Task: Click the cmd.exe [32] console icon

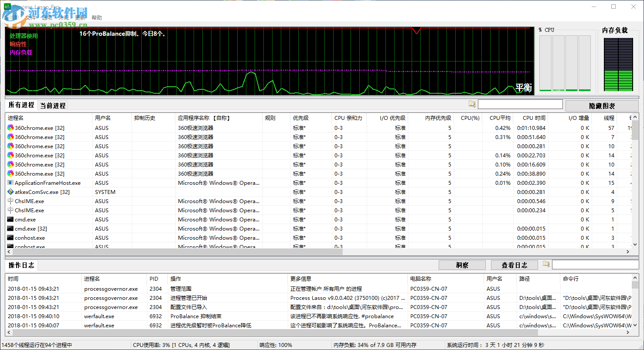Action: [10, 229]
